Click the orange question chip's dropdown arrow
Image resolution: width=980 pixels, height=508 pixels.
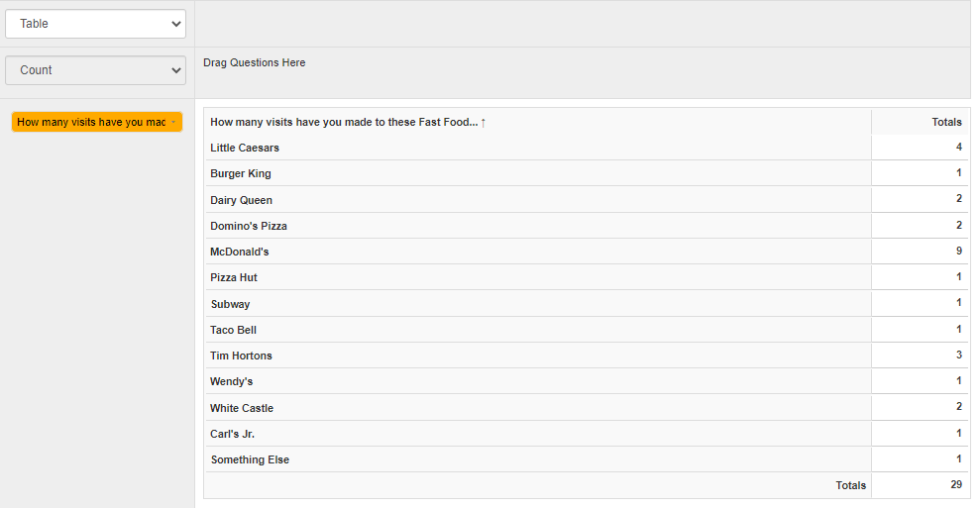pos(173,123)
